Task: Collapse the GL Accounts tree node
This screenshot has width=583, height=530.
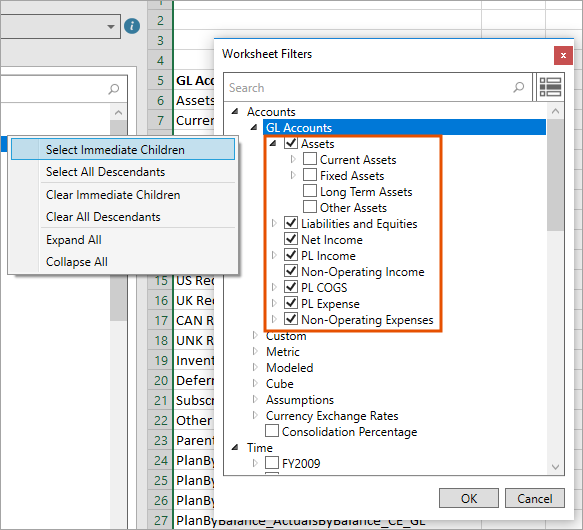Action: pyautogui.click(x=254, y=127)
